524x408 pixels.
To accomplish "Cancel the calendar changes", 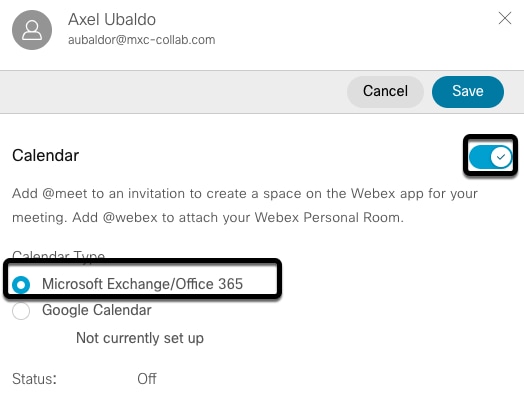I will tap(385, 92).
